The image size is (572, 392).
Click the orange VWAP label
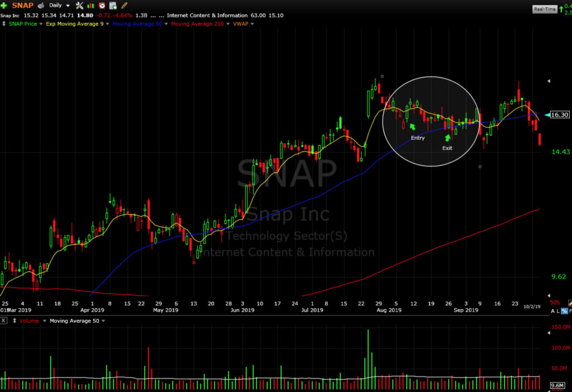tap(240, 23)
